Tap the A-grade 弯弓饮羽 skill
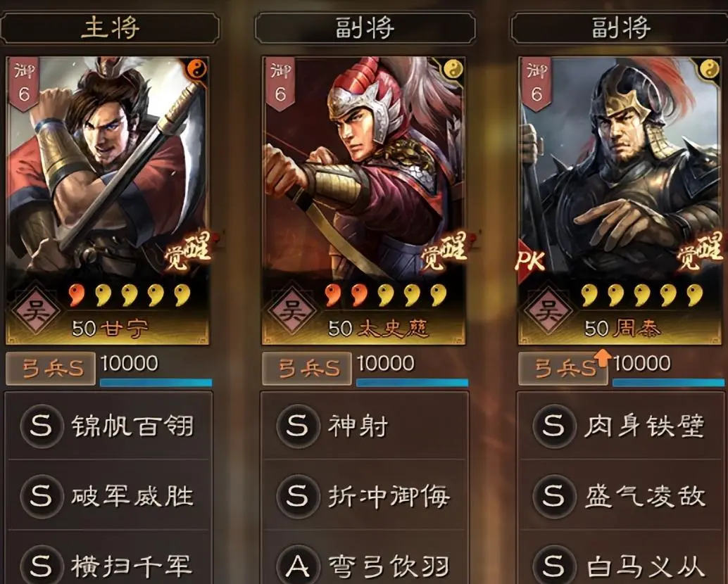The width and height of the screenshot is (728, 584). pos(365,565)
